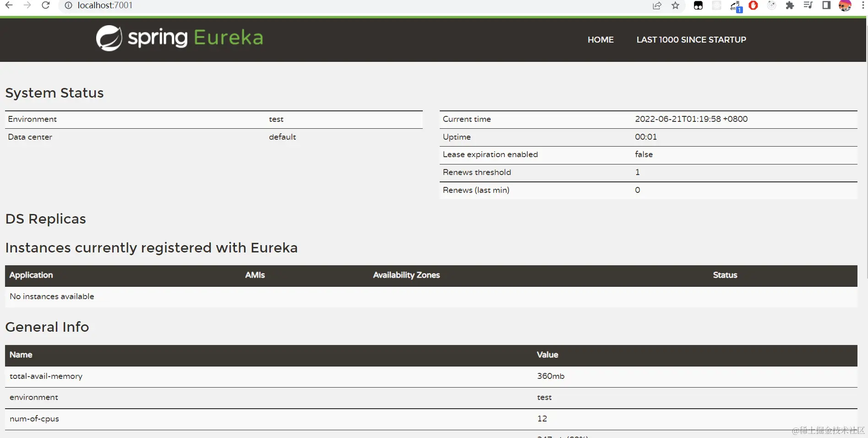This screenshot has height=438, width=868.
Task: Open the red stop-hand ad blocker extension
Action: (x=753, y=5)
